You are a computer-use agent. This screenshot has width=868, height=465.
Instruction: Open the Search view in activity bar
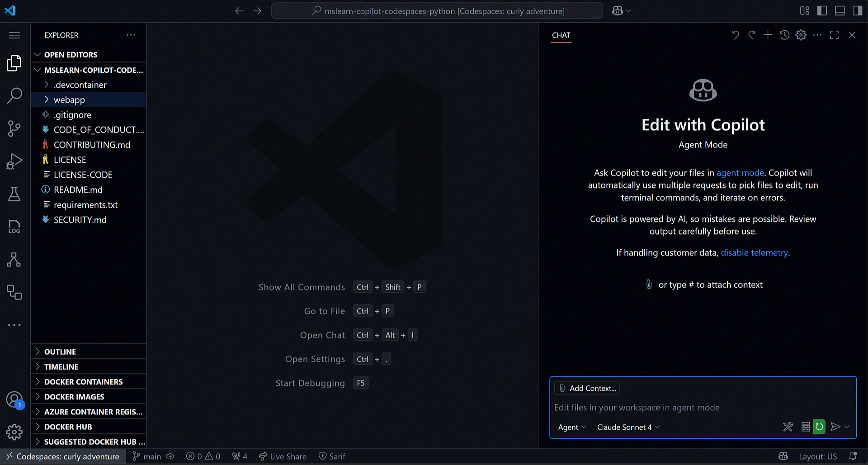(x=14, y=95)
